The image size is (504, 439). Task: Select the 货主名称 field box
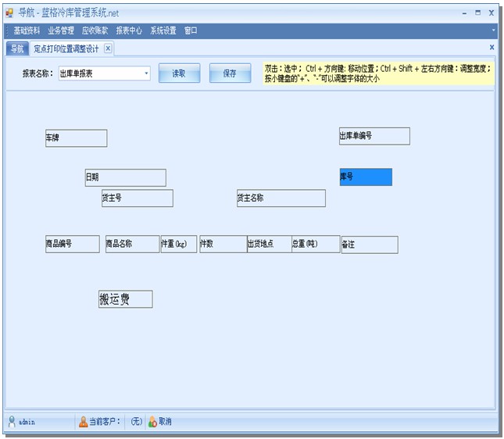point(281,198)
